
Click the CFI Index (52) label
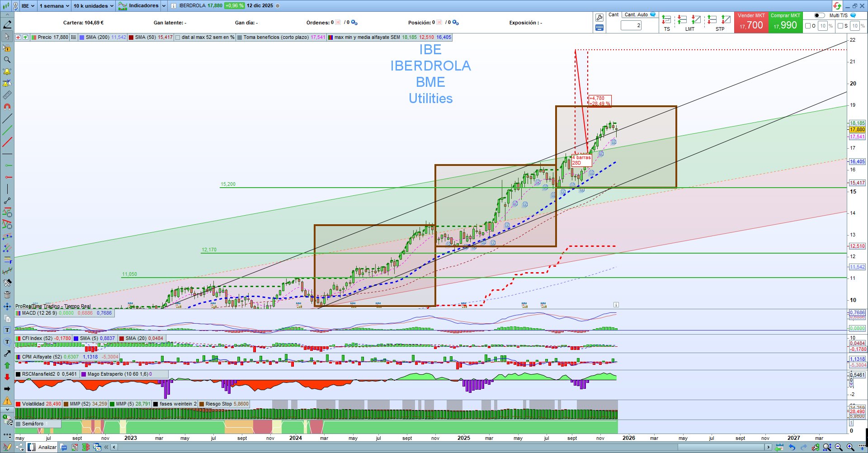[x=38, y=338]
